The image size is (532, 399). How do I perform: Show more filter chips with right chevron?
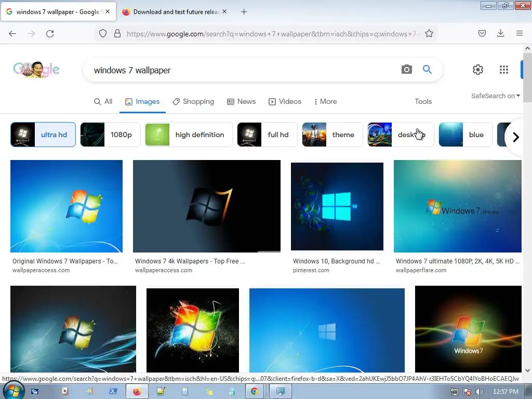click(516, 137)
